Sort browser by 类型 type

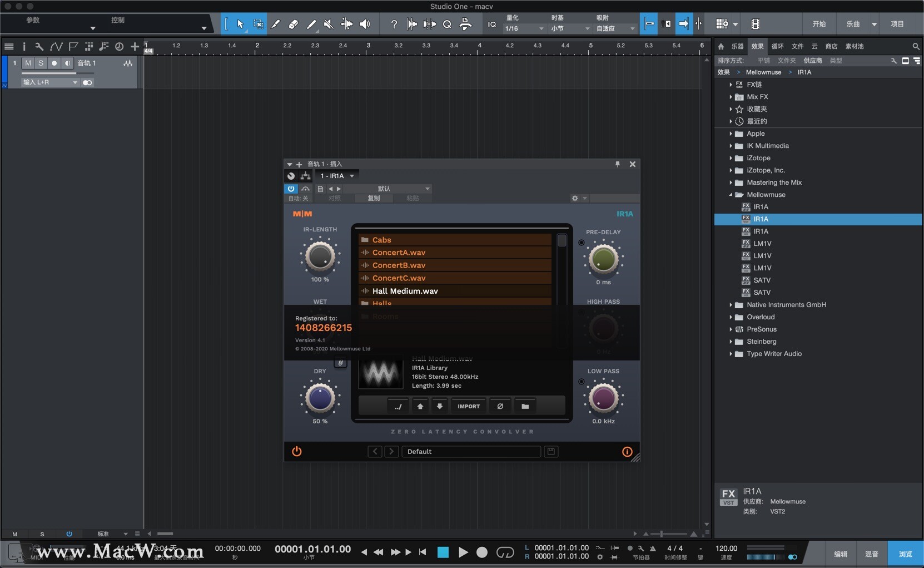click(836, 61)
